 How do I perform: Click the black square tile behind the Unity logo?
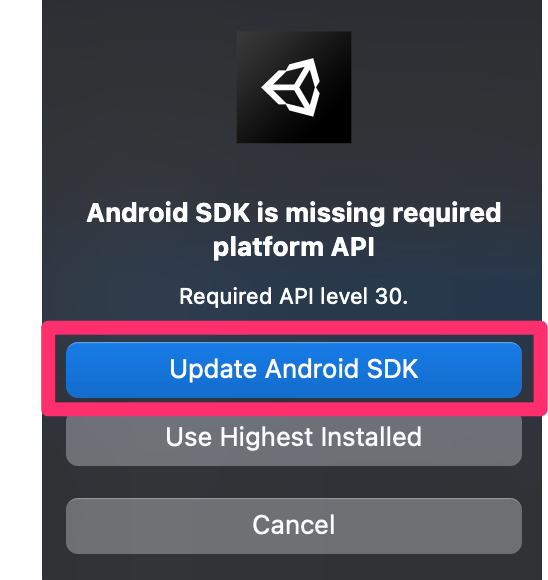click(294, 87)
